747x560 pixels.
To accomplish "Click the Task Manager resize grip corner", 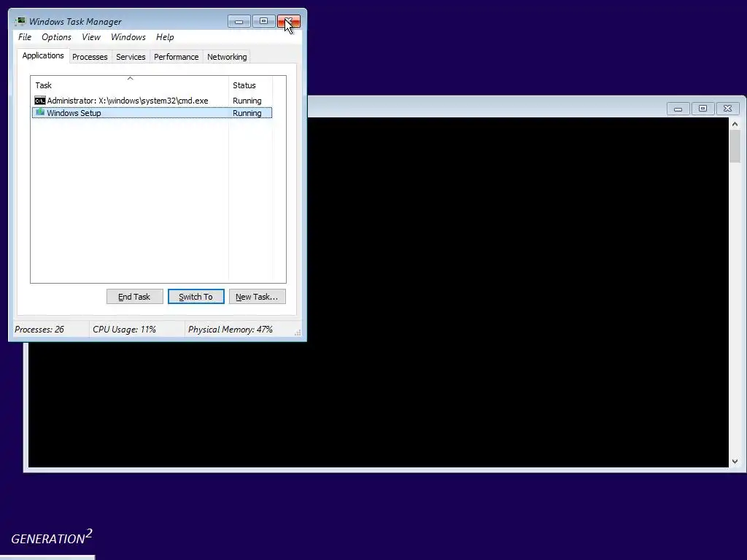I will coord(298,332).
